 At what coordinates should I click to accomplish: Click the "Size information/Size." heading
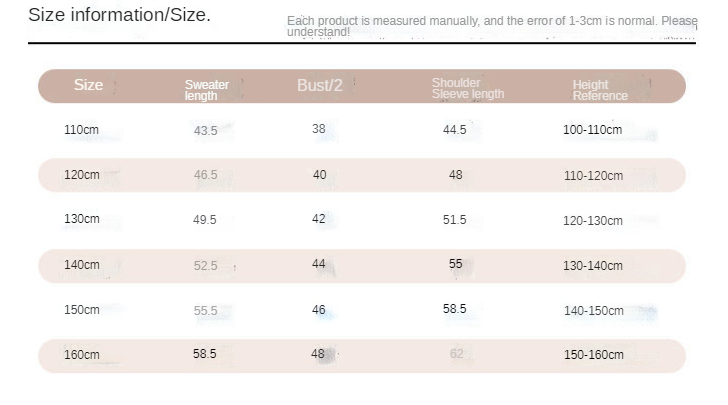[x=119, y=16]
